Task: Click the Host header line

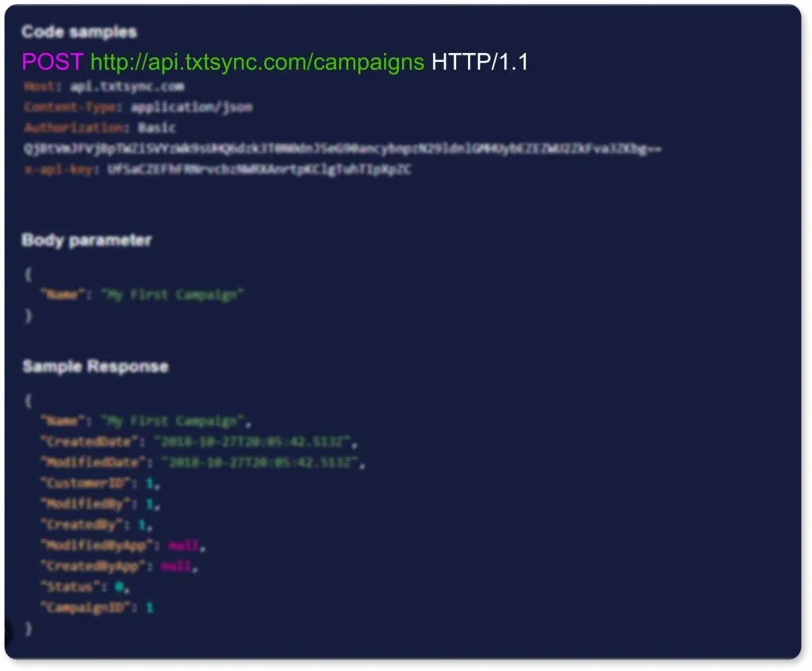Action: point(104,86)
